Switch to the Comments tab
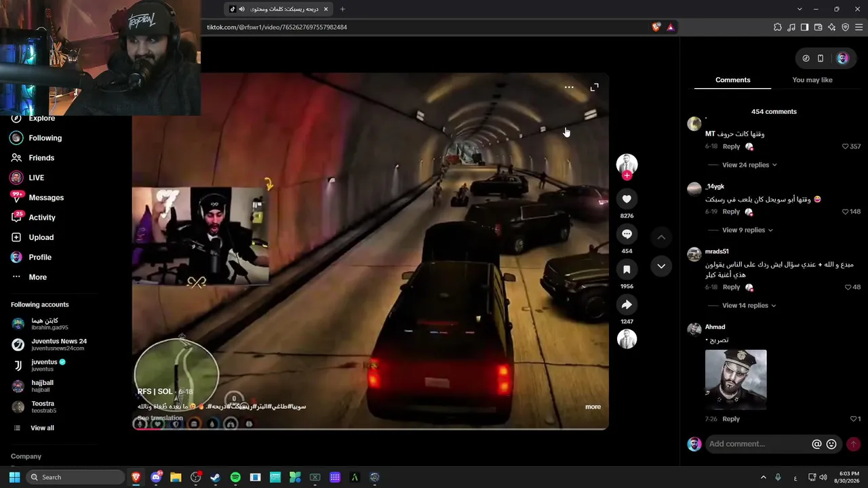Viewport: 868px width, 488px height. (732, 80)
